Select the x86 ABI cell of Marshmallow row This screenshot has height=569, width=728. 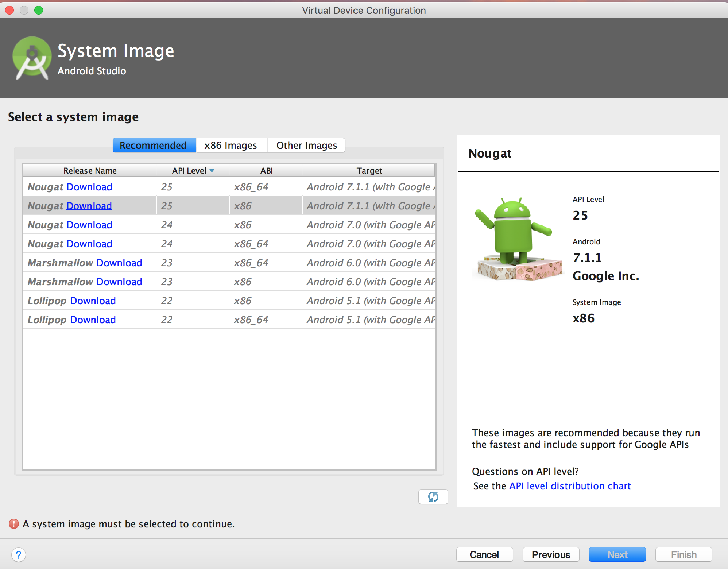[266, 282]
